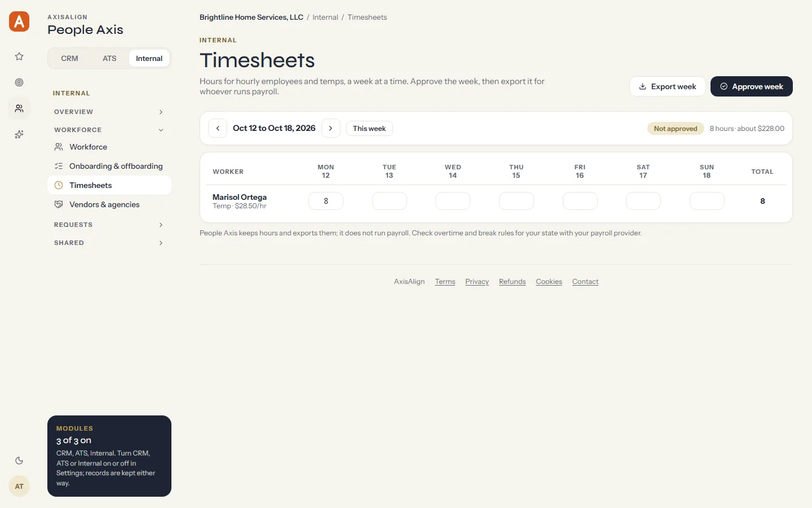This screenshot has width=812, height=508.
Task: Click the AxisAlign footer text
Action: click(409, 282)
